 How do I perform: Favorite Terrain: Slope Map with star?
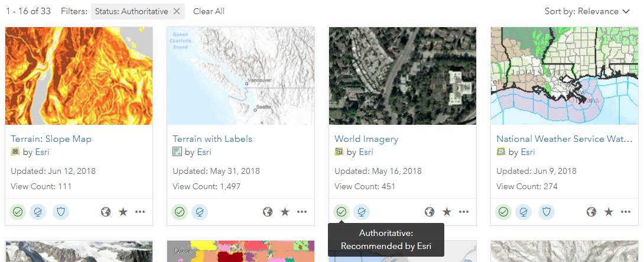[x=123, y=211]
